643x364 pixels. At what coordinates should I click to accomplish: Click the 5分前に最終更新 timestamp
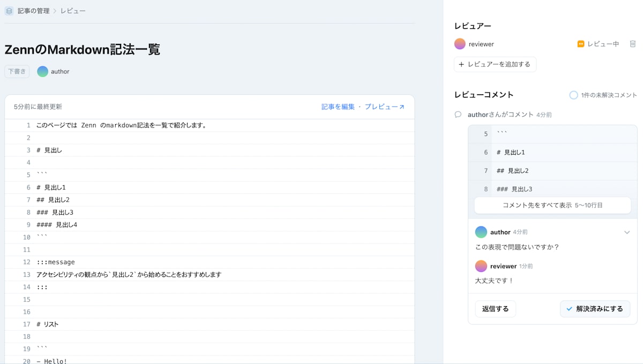coord(38,107)
